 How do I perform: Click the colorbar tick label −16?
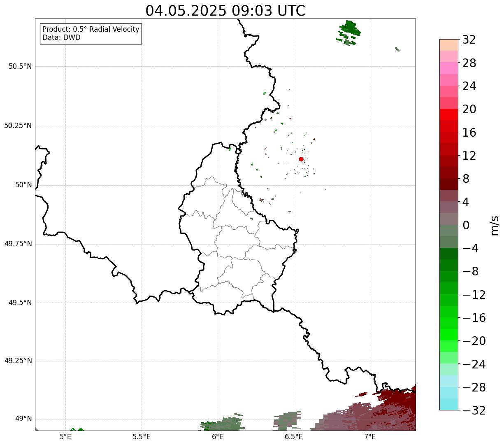[474, 318]
